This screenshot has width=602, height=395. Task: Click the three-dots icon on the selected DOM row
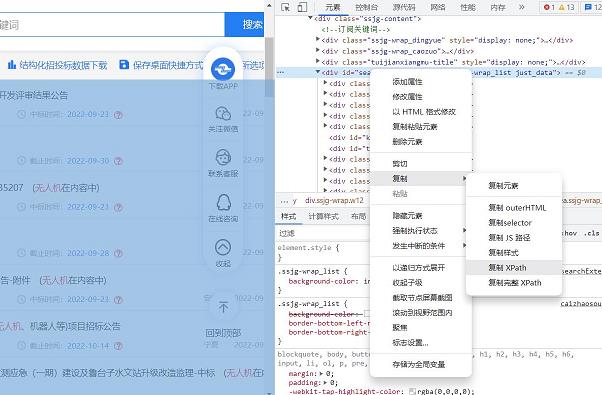pyautogui.click(x=280, y=72)
